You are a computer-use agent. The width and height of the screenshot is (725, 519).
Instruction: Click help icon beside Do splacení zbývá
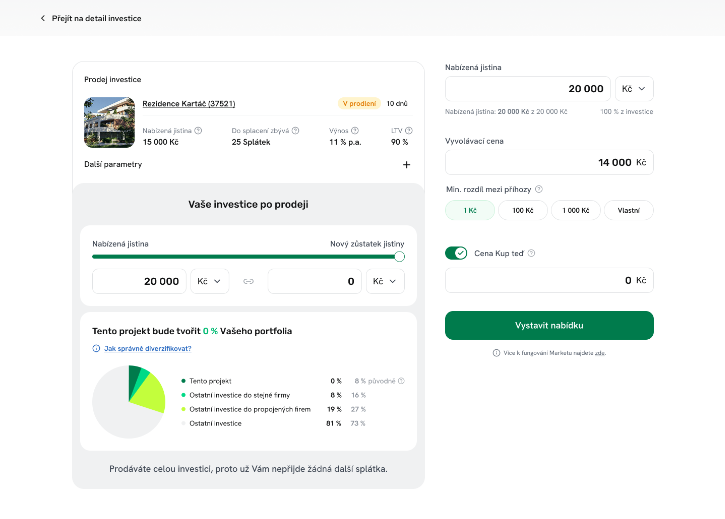(292, 130)
